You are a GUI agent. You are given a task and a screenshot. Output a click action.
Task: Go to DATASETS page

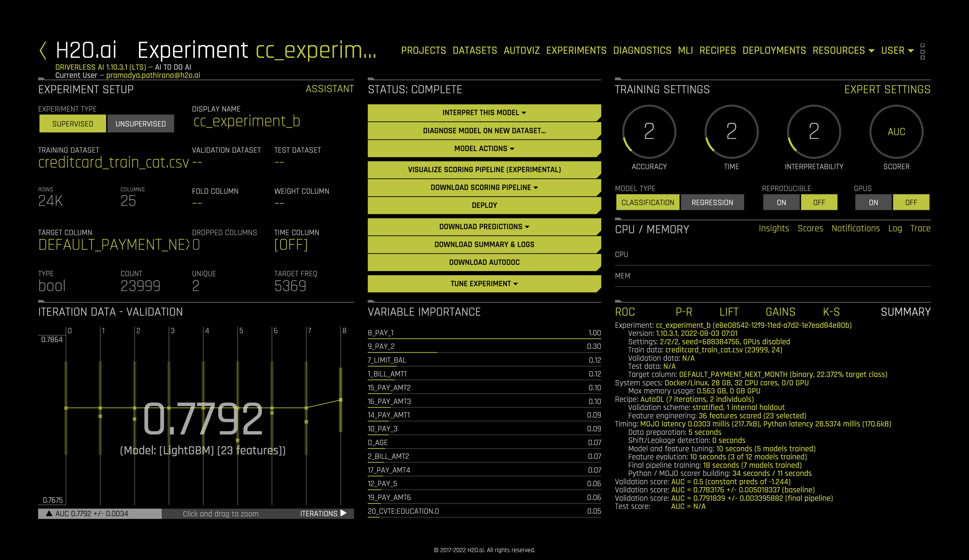pos(474,50)
